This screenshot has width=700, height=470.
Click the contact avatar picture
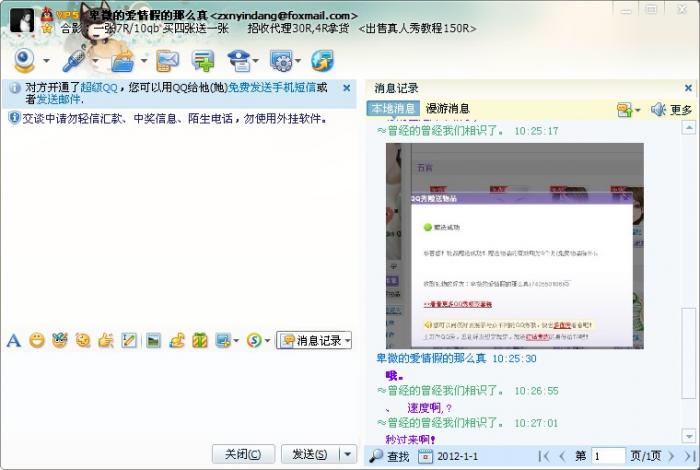click(21, 21)
